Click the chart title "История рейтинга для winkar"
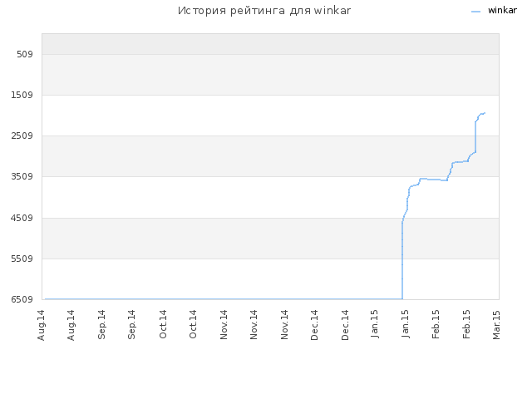This screenshot has height=399, width=532. point(264,11)
